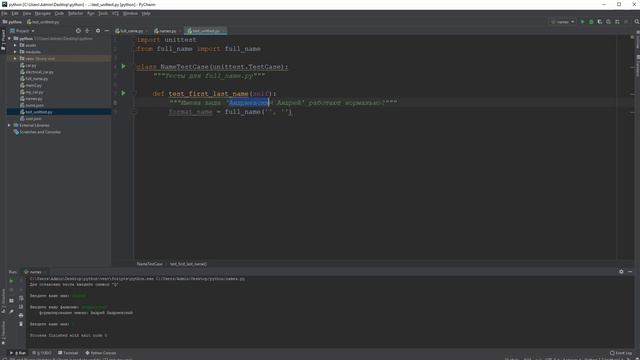The height and width of the screenshot is (360, 640).
Task: Open Run panel settings gear
Action: pos(621,271)
